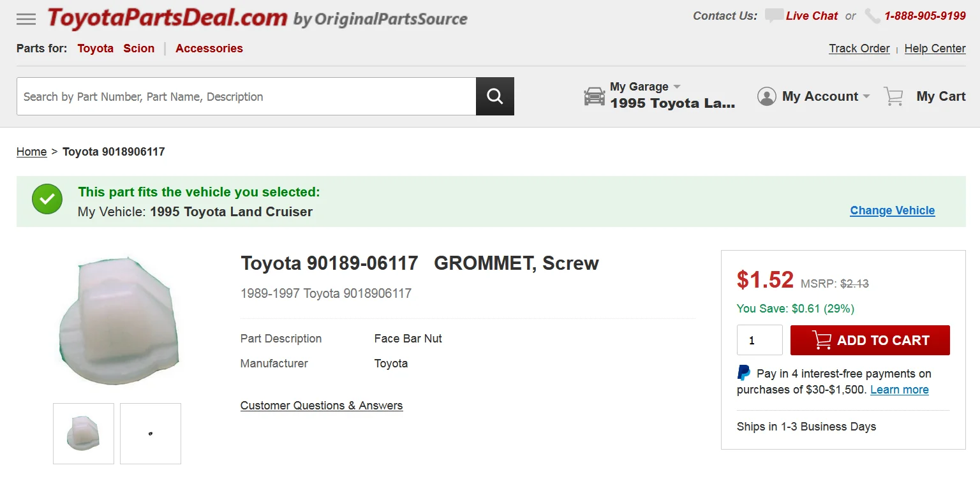Click the My Account user avatar icon

tap(766, 96)
